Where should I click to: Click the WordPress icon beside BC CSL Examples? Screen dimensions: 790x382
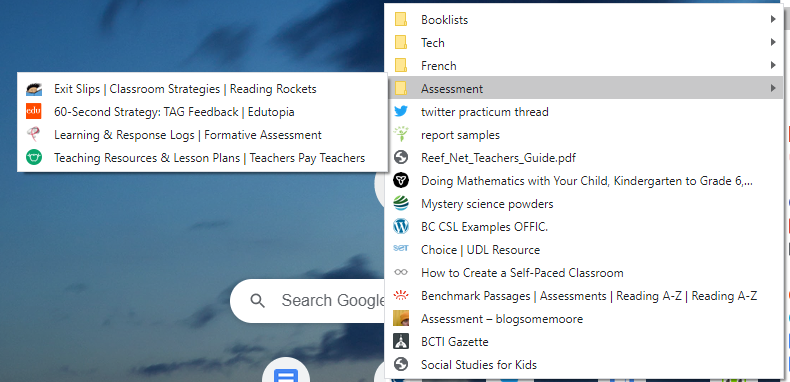pyautogui.click(x=401, y=227)
